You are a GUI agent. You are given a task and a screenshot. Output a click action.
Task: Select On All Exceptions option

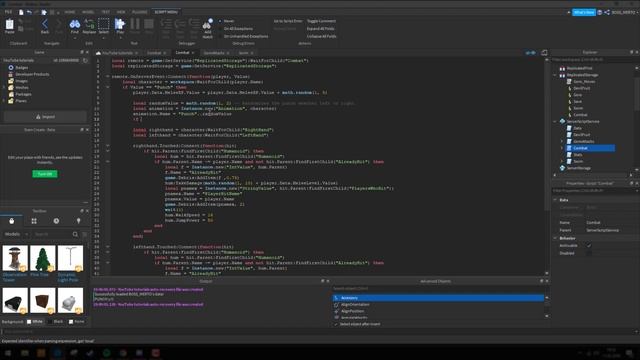click(x=236, y=29)
